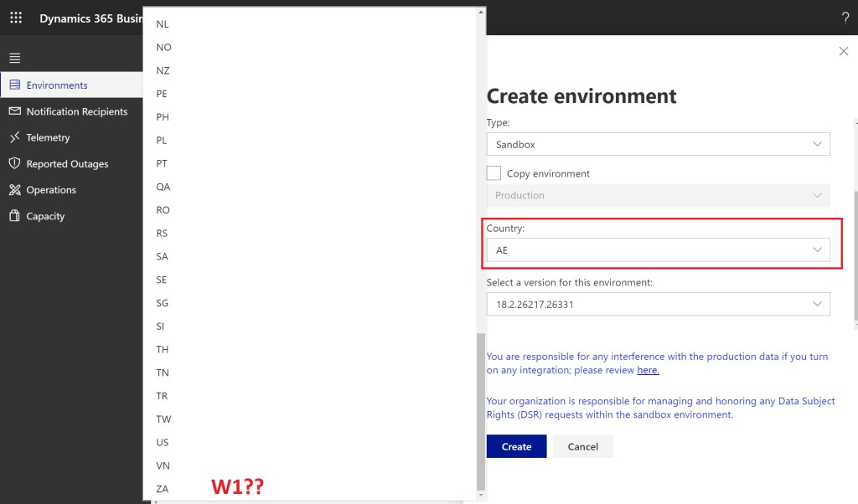Open the 'here.' review link
This screenshot has width=858, height=504.
click(x=648, y=370)
